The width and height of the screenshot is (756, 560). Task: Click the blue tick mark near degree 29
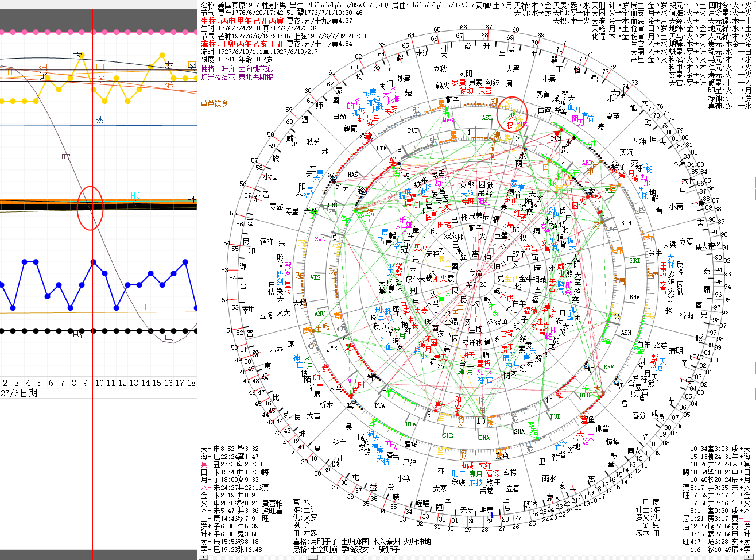point(489,520)
